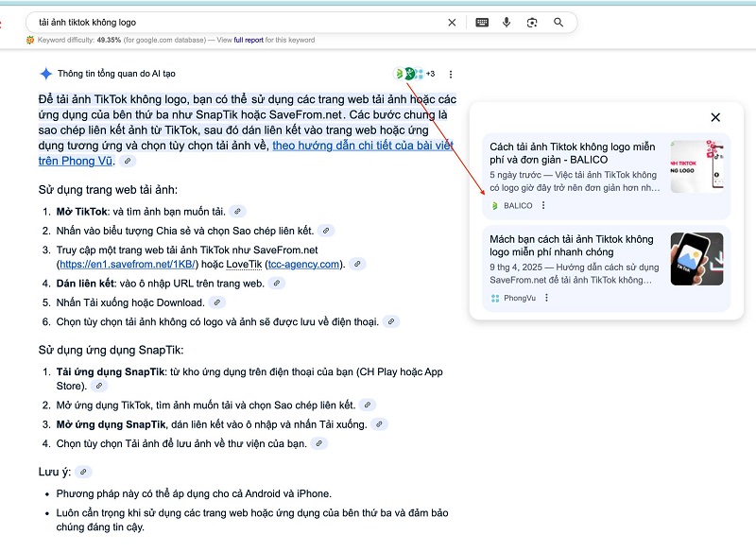The width and height of the screenshot is (756, 552).
Task: Click link chip after 'Dán liên kết' step
Action: (x=277, y=284)
